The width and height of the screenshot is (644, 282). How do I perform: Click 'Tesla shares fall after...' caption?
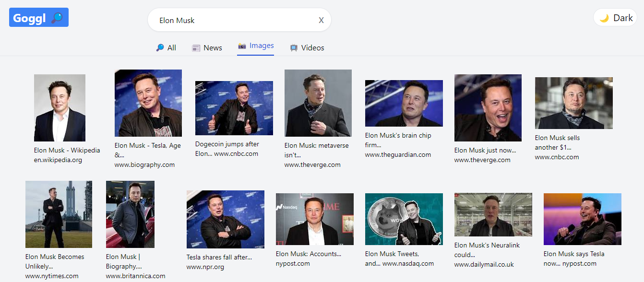219,257
